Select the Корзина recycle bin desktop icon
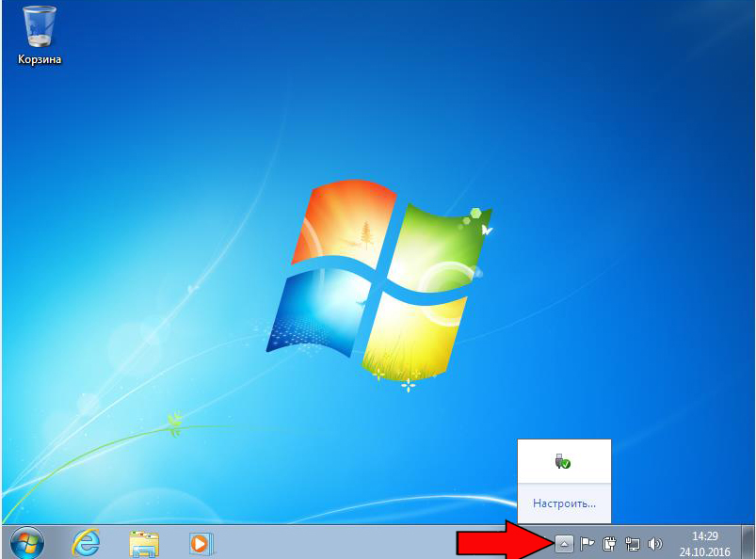This screenshot has height=559, width=756. [40, 35]
